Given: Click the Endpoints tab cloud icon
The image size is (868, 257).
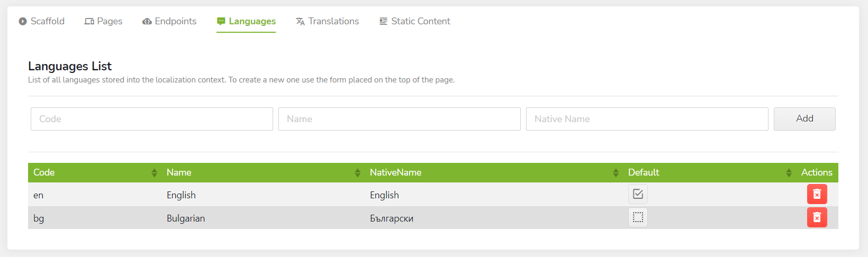Looking at the screenshot, I should 147,22.
